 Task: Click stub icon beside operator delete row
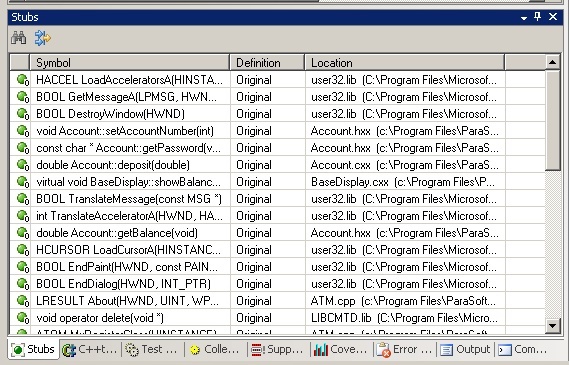23,318
